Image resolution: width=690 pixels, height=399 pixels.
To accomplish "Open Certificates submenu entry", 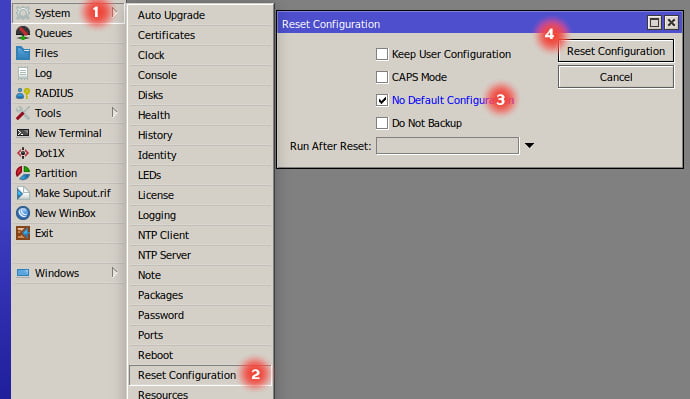I will [x=201, y=35].
